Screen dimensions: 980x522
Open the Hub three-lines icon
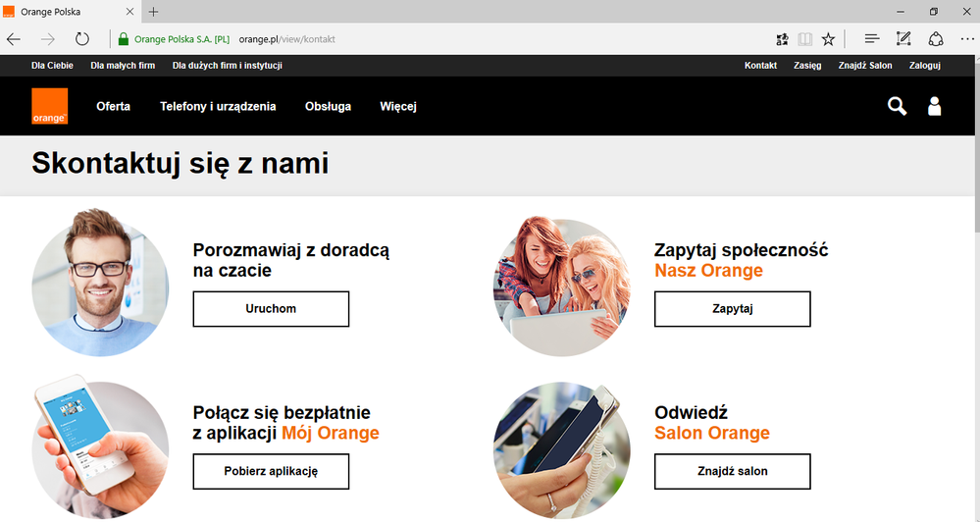click(x=872, y=39)
